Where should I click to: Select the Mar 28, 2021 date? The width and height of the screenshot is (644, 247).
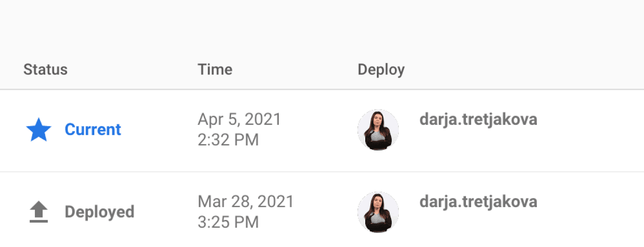click(x=246, y=202)
